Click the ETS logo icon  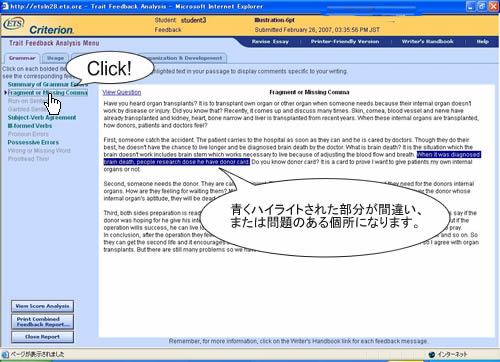[14, 24]
